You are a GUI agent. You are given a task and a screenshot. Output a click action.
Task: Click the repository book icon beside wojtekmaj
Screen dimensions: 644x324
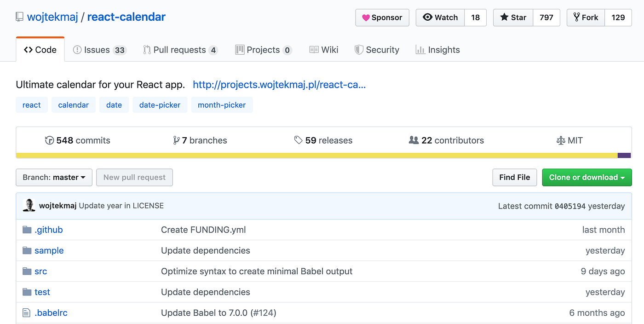point(19,17)
